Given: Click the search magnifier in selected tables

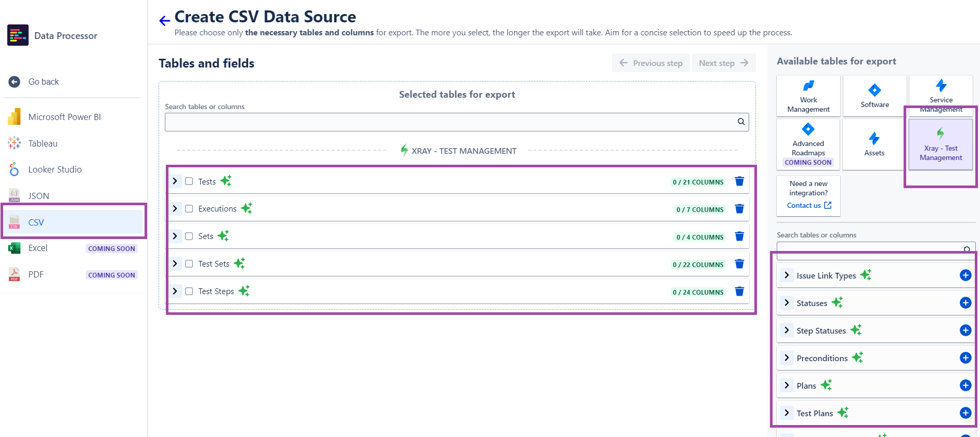Looking at the screenshot, I should [x=741, y=122].
